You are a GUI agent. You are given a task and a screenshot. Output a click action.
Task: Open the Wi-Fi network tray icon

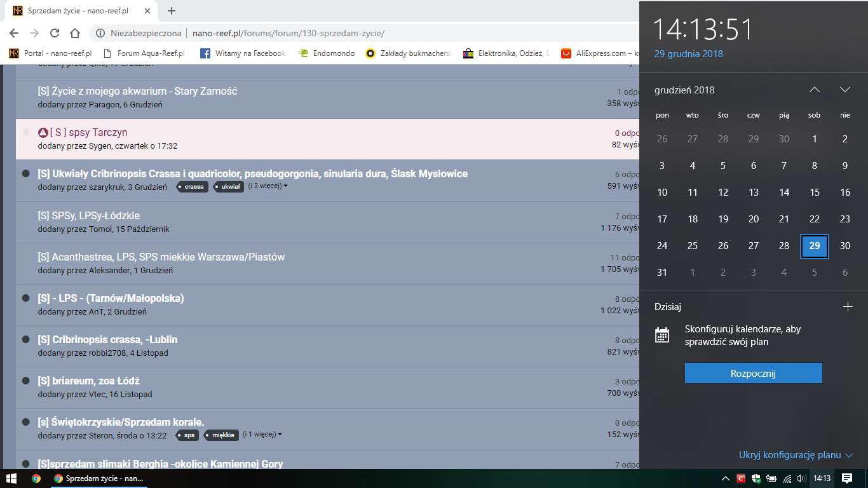tap(787, 478)
